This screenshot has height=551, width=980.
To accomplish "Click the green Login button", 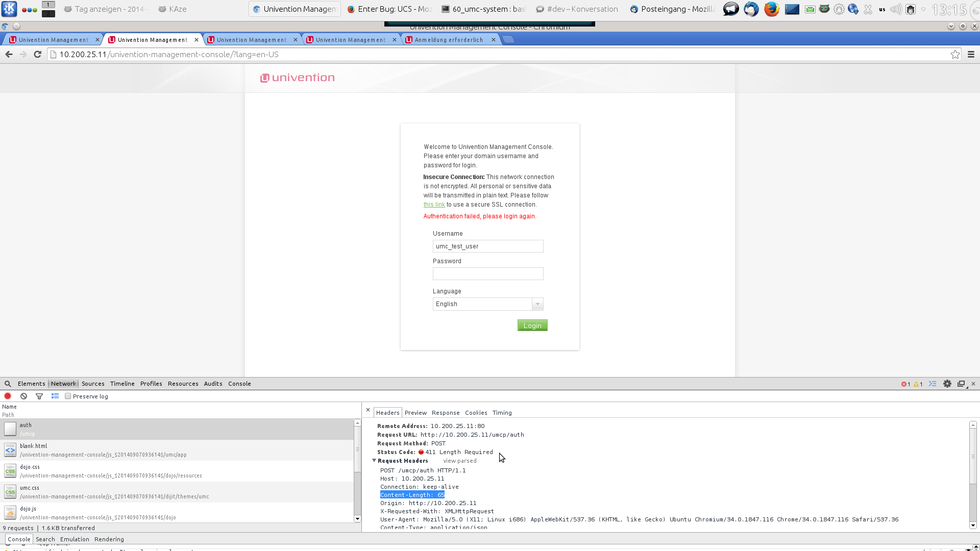I will (532, 325).
